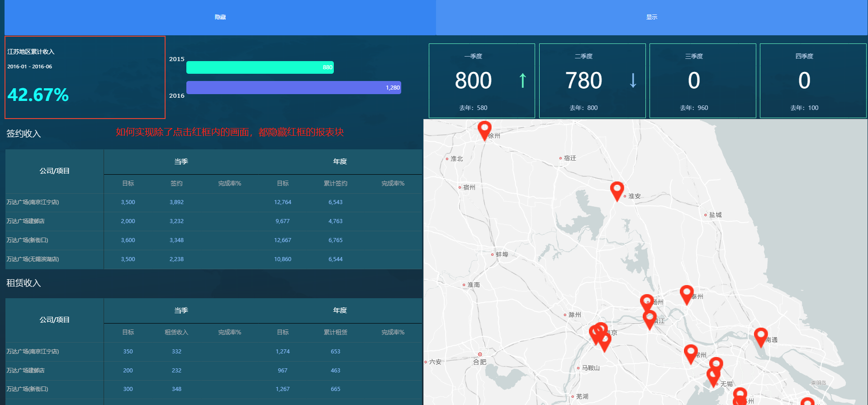The height and width of the screenshot is (405, 868).
Task: Click the 隐藏 tab button
Action: click(220, 17)
